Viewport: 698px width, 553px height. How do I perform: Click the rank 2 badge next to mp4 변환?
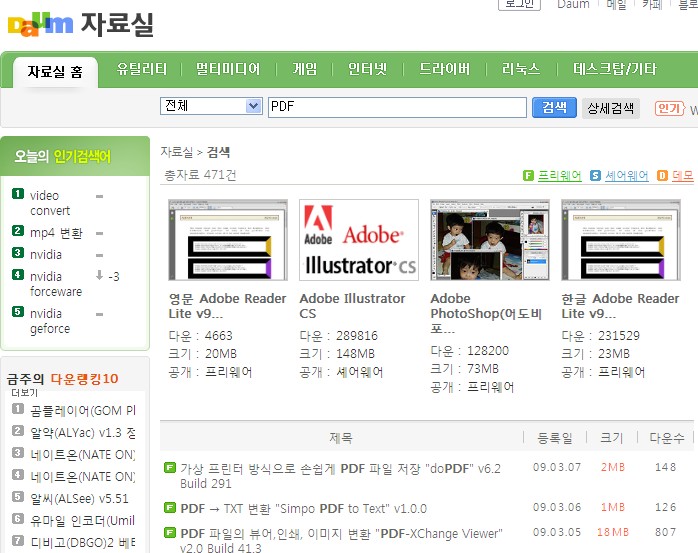(x=18, y=231)
